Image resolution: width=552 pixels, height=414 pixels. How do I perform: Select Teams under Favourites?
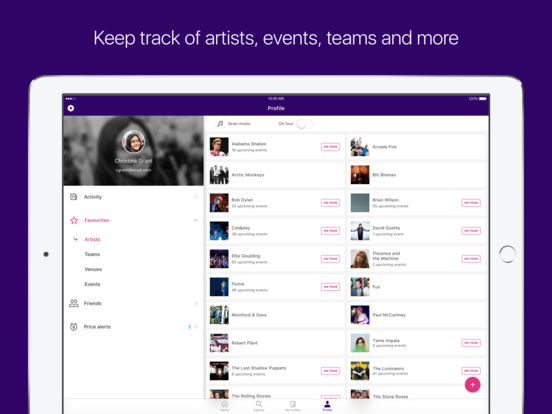point(92,254)
